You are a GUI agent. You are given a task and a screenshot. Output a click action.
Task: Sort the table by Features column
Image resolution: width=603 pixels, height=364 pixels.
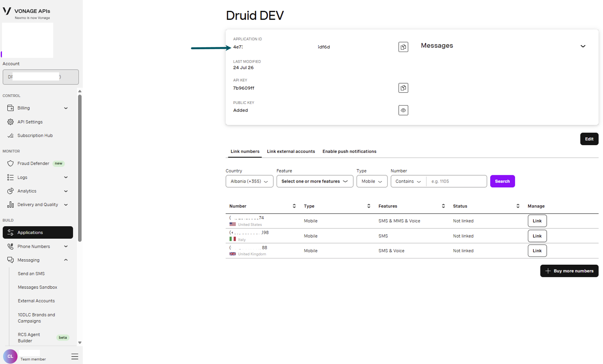pyautogui.click(x=443, y=206)
